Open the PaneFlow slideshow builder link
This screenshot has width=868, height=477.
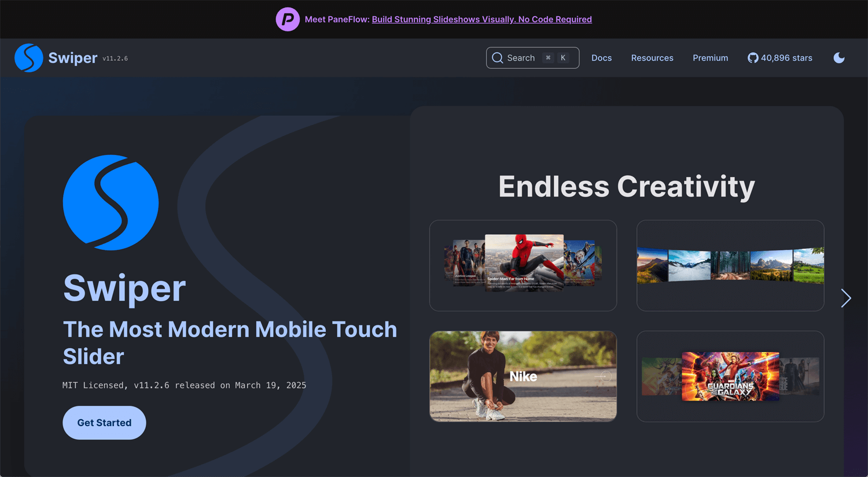point(481,19)
